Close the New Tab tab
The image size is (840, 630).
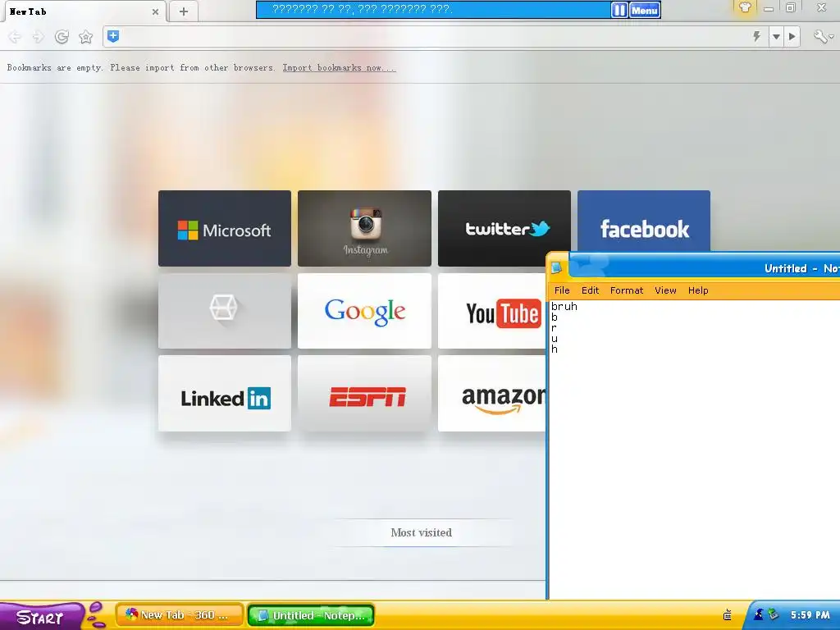(155, 11)
